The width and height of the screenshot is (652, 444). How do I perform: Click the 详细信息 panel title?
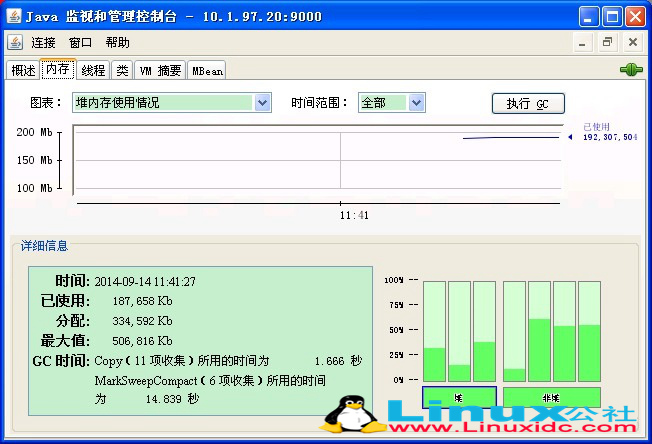44,246
